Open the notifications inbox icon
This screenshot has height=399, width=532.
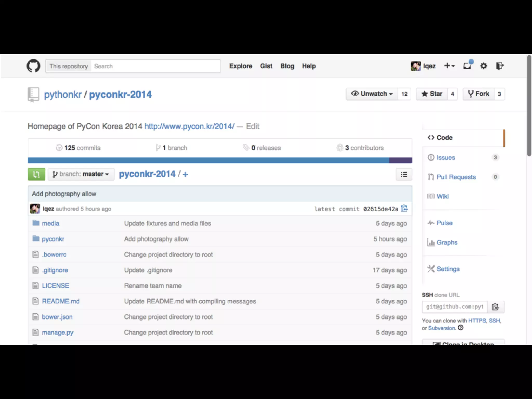pos(467,66)
